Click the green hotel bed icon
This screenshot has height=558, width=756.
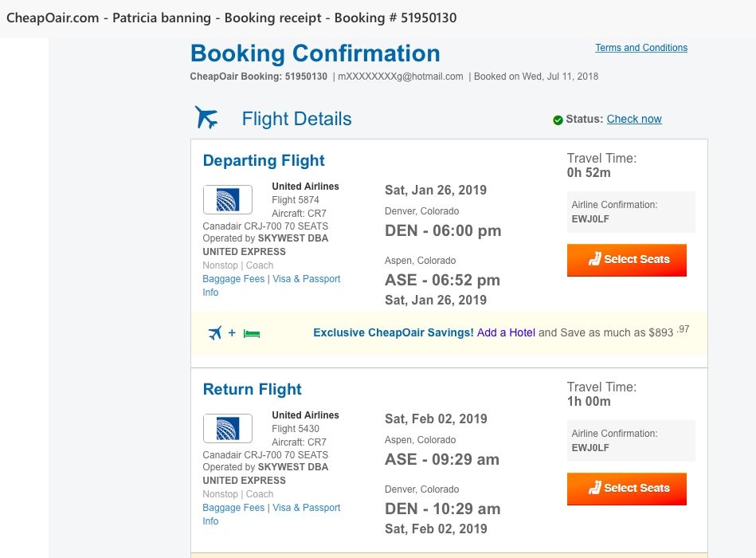pos(252,333)
